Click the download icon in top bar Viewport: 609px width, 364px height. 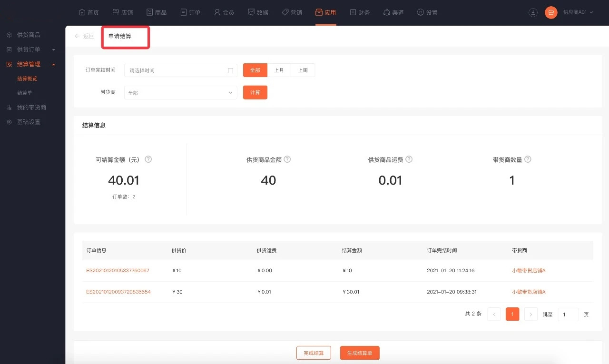(x=533, y=12)
